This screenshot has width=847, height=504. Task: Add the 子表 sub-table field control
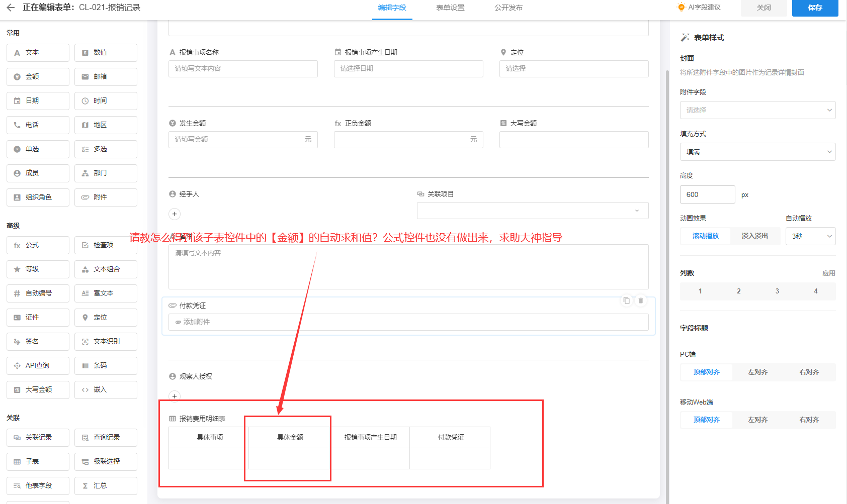click(x=38, y=461)
